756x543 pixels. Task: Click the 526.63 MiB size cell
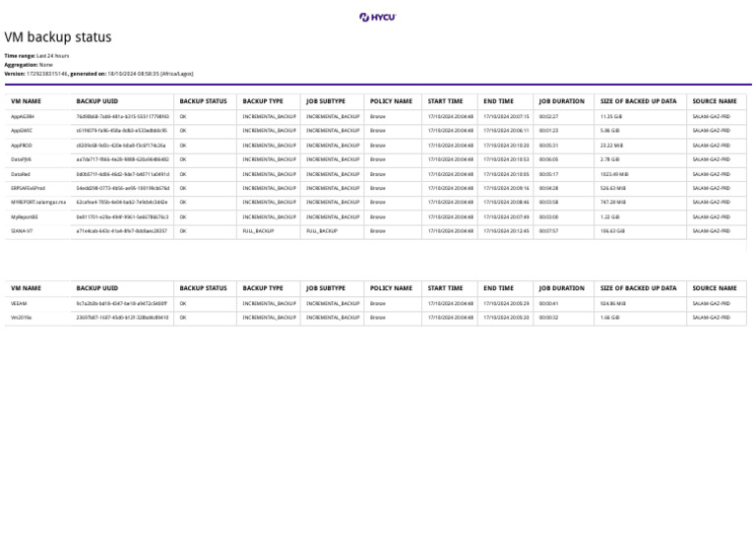[613, 189]
